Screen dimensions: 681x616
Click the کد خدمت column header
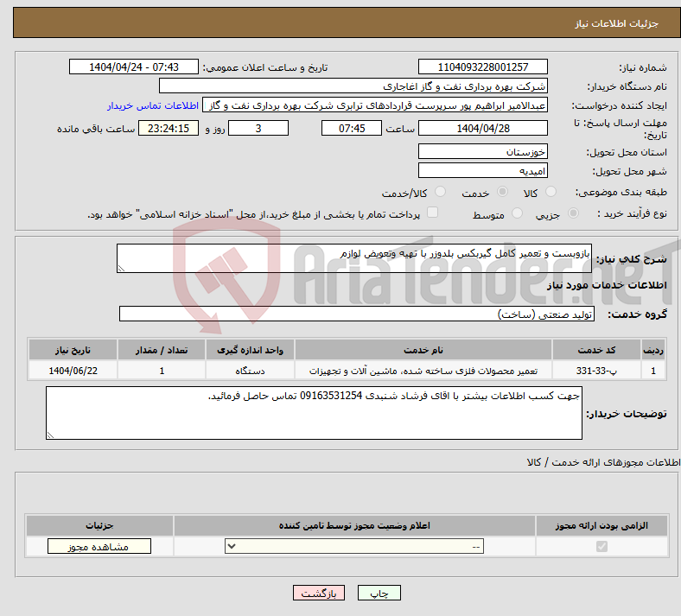(597, 350)
